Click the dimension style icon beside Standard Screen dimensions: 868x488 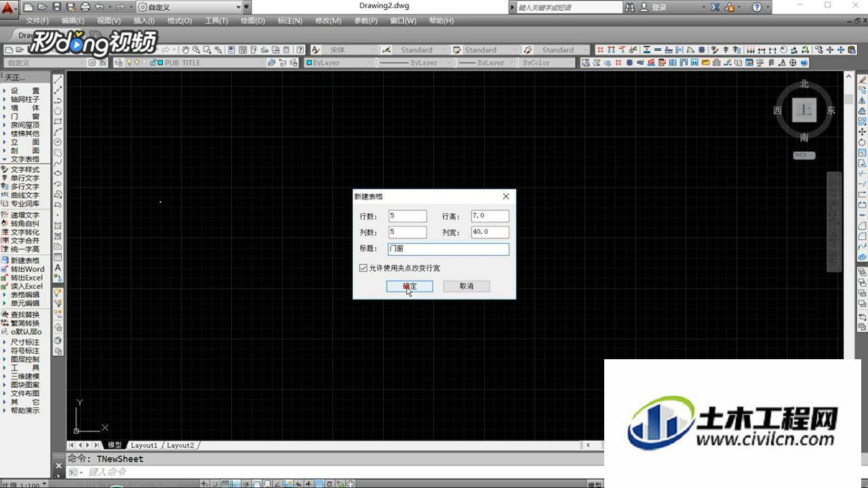click(x=387, y=50)
